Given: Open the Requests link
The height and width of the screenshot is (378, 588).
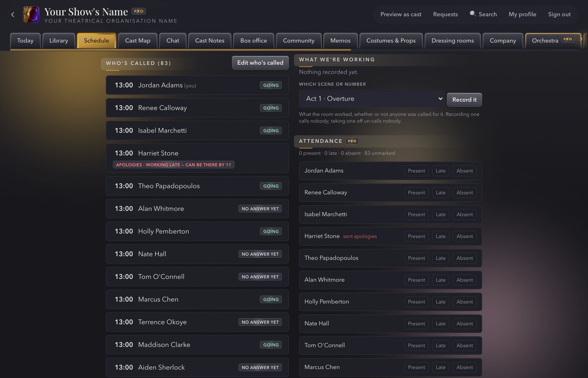Looking at the screenshot, I should (x=445, y=14).
